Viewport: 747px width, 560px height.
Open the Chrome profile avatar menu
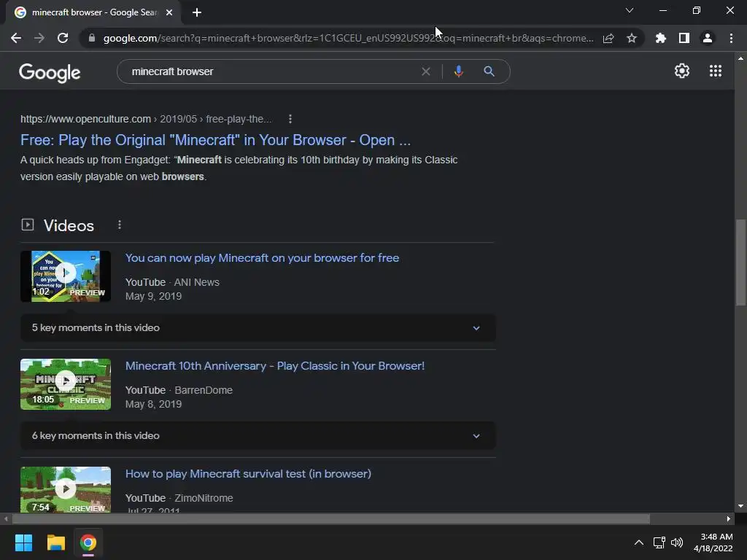(708, 38)
